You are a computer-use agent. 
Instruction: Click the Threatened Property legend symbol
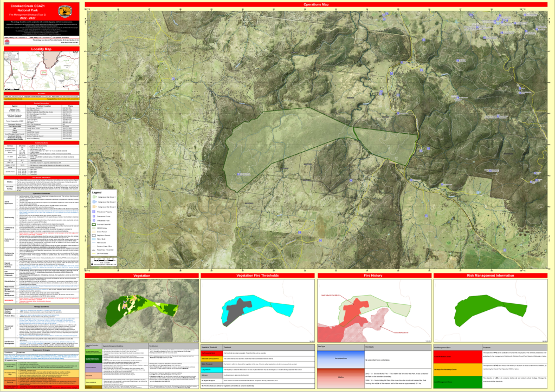click(94, 212)
